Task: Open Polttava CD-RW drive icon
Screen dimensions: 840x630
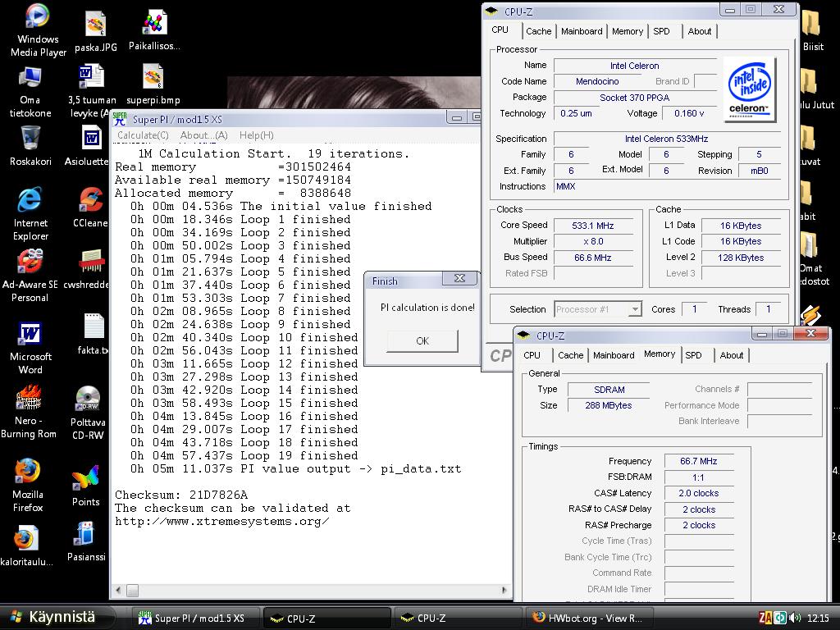Action: 88,413
